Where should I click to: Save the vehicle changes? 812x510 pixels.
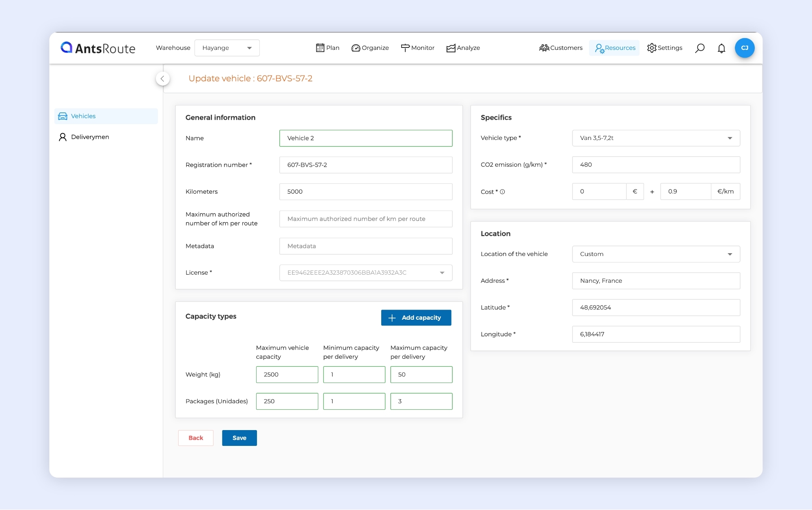coord(239,438)
